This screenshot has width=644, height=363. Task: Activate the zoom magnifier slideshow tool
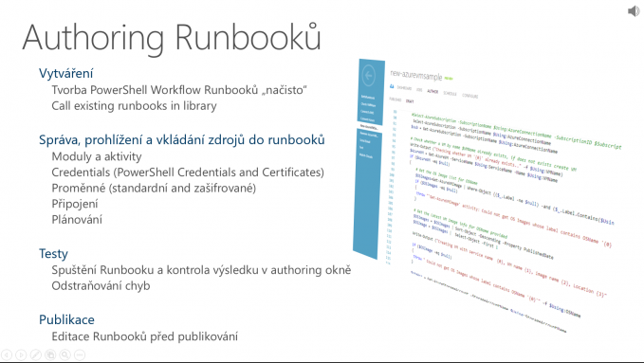point(64,354)
